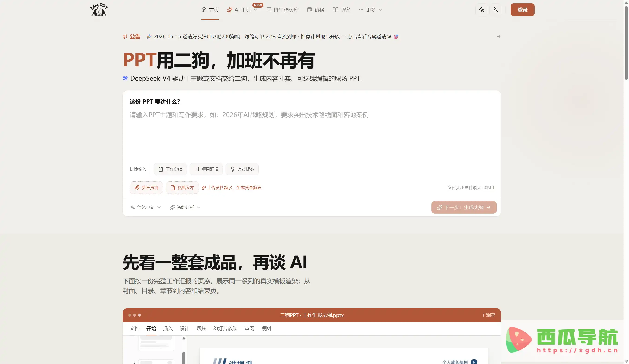Click the play icon beside 个人成长规划

[x=474, y=361]
